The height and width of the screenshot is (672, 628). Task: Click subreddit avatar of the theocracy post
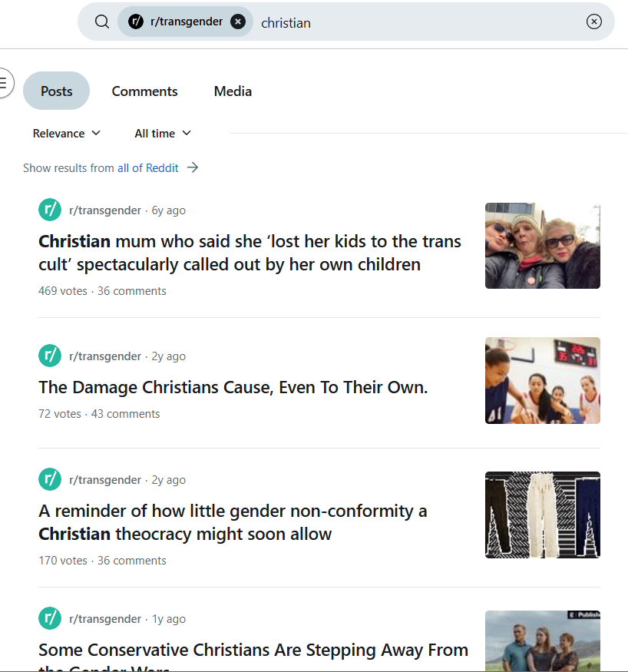(50, 479)
